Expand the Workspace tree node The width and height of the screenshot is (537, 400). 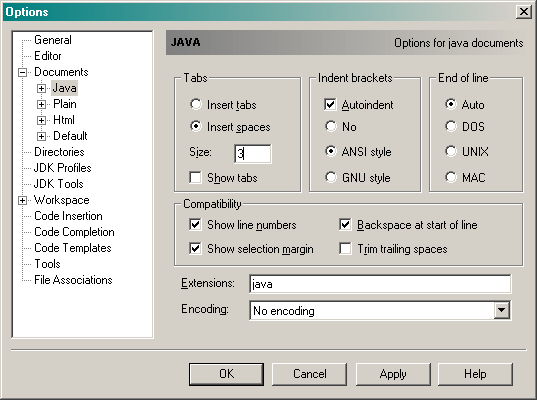[23, 200]
